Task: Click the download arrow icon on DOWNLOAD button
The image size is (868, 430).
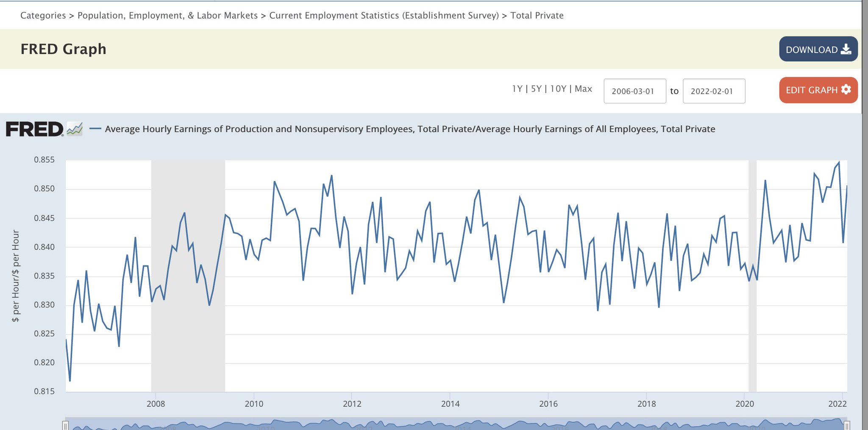Action: pos(846,49)
